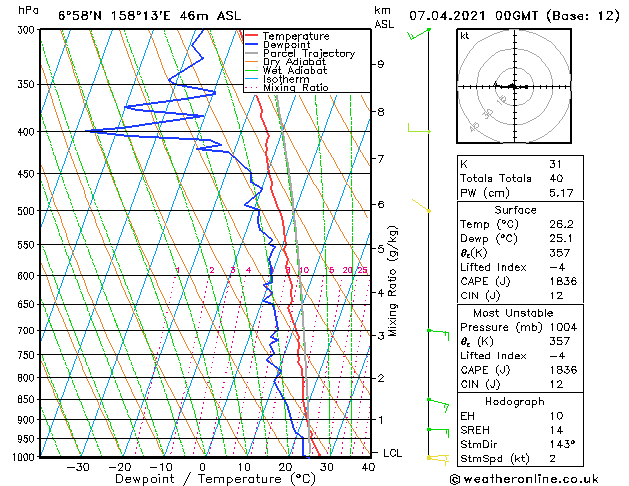
Task: Click the 850 hPa pressure axis label
Action: click(x=28, y=399)
